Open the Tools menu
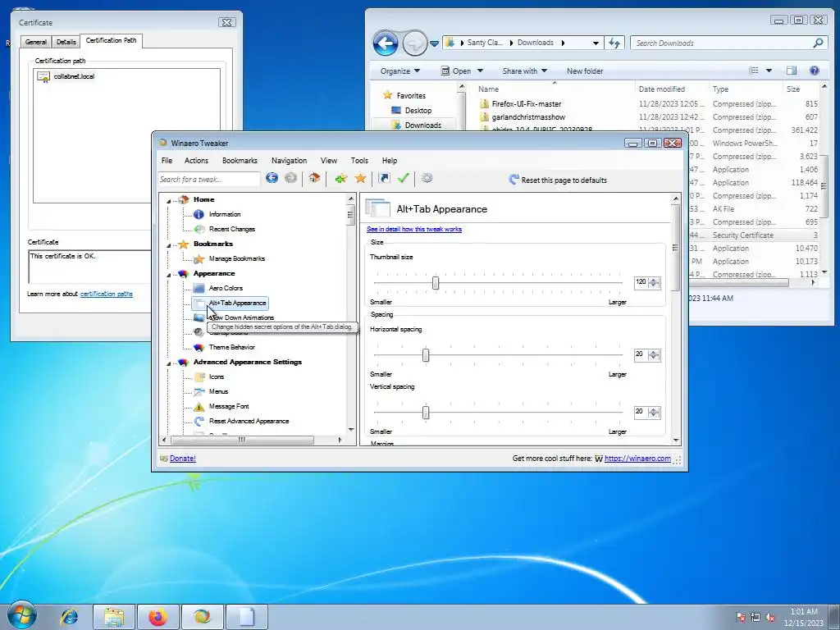 (359, 161)
